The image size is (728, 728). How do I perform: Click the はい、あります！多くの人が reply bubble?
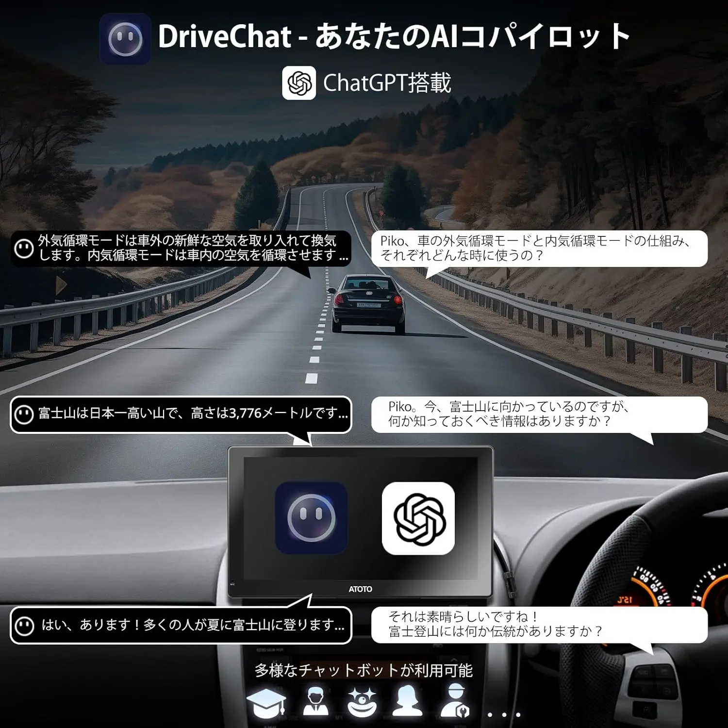click(x=181, y=626)
